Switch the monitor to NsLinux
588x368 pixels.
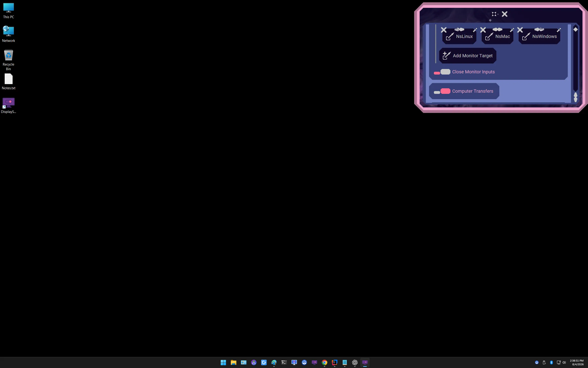point(459,37)
